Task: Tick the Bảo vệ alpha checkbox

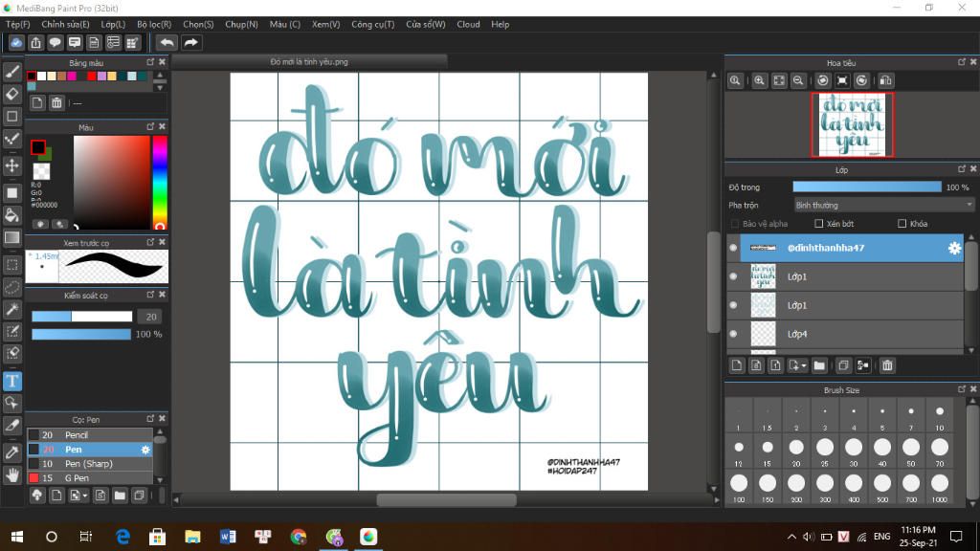Action: coord(734,224)
